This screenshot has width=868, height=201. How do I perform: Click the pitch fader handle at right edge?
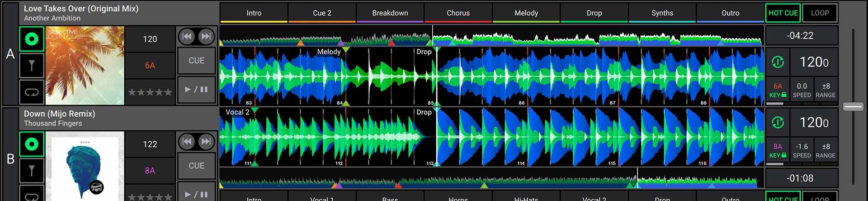point(853,107)
